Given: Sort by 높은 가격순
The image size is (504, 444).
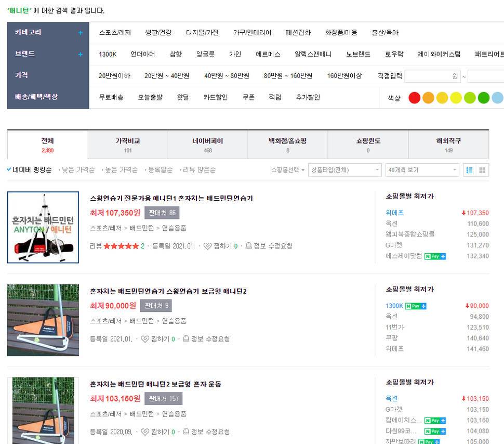Looking at the screenshot, I should pos(121,170).
